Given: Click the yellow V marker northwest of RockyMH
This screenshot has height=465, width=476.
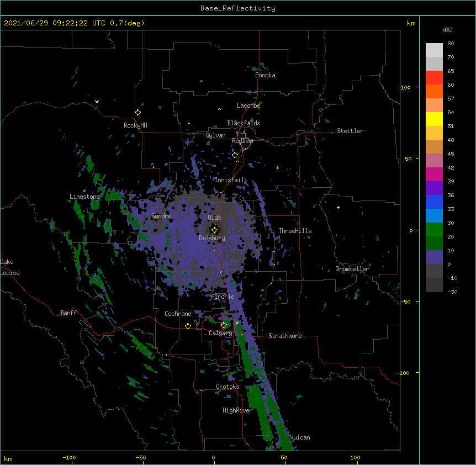Looking at the screenshot, I should pyautogui.click(x=97, y=102).
